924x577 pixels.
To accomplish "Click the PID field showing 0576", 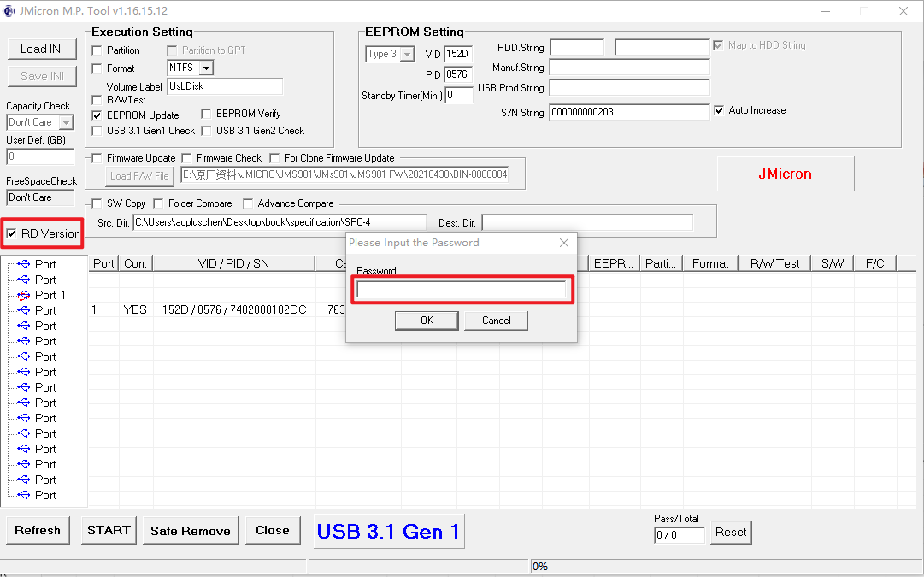I will (x=458, y=75).
